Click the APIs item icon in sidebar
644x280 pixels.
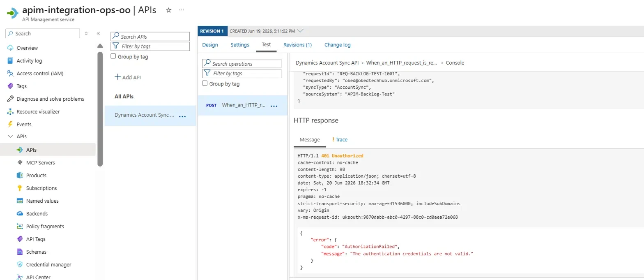click(x=20, y=150)
